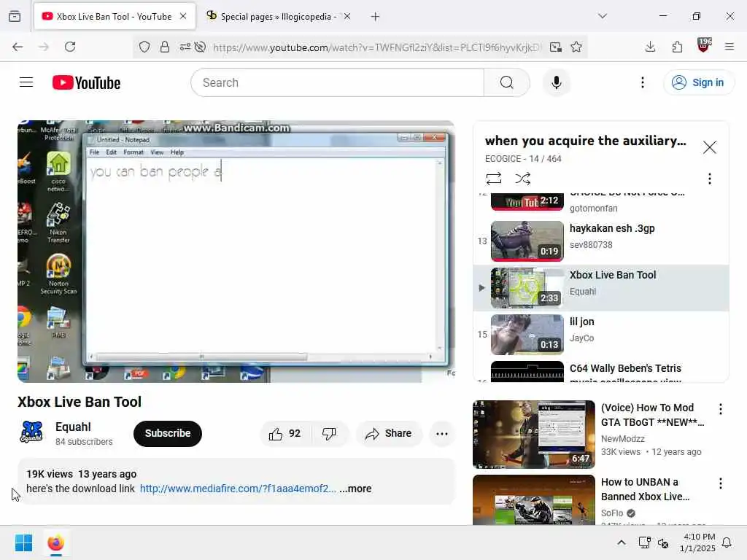This screenshot has width=747, height=560.
Task: Click the Sign in button
Action: (698, 82)
